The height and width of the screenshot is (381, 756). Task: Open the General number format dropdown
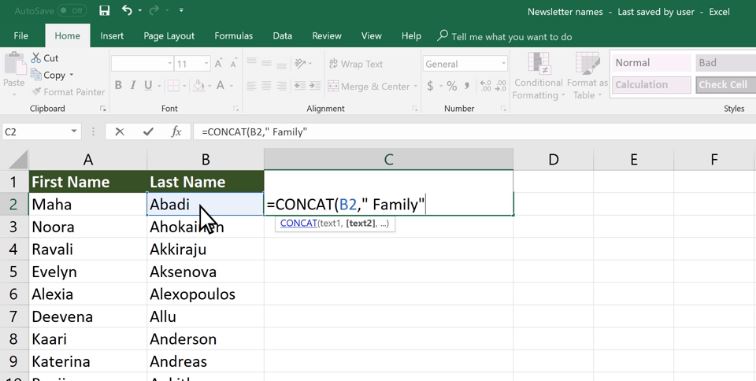tap(465, 64)
